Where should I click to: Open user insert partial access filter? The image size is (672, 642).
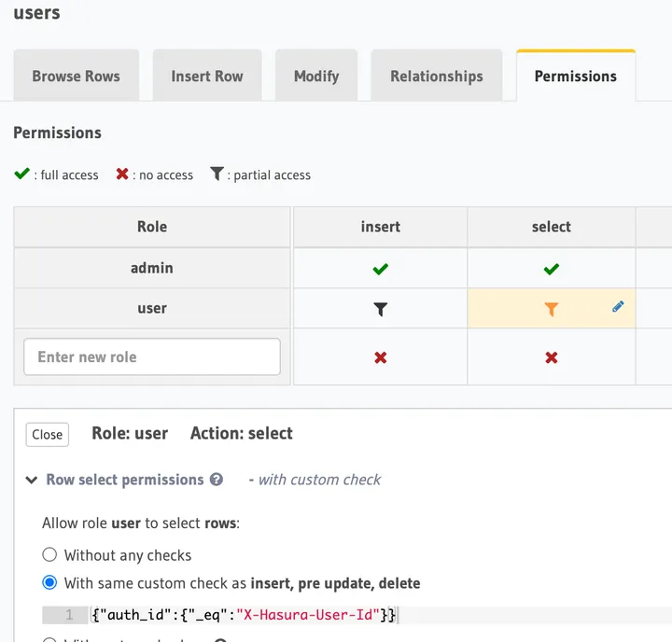tap(380, 309)
